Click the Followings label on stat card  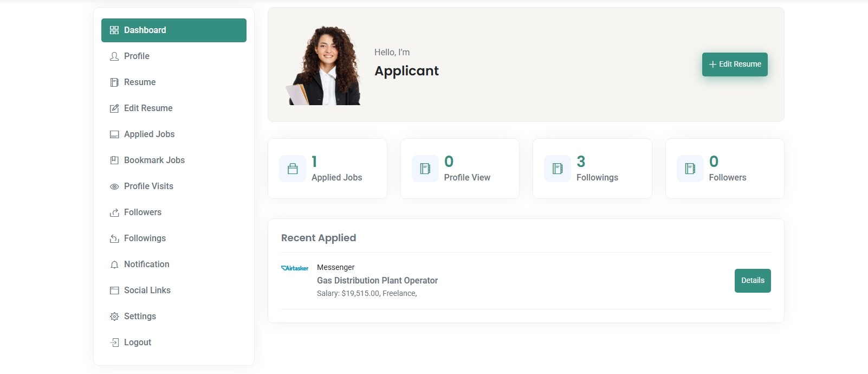click(x=597, y=178)
